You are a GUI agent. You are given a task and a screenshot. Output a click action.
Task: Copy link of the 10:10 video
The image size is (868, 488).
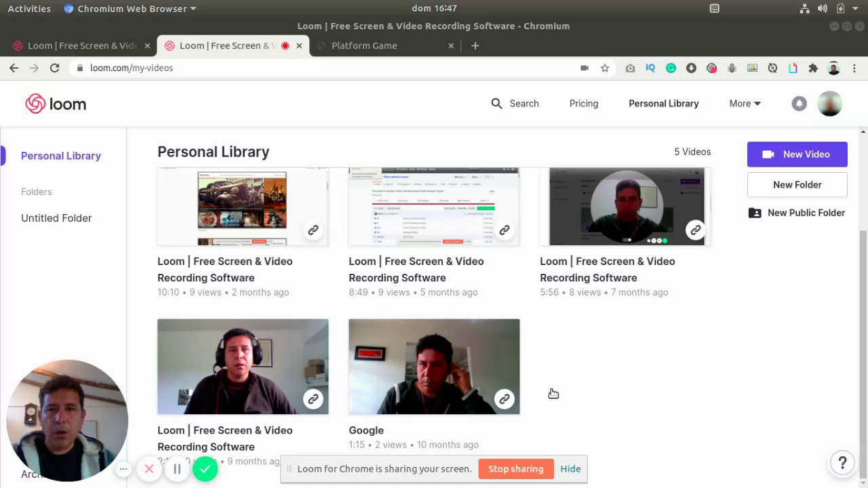[313, 230]
